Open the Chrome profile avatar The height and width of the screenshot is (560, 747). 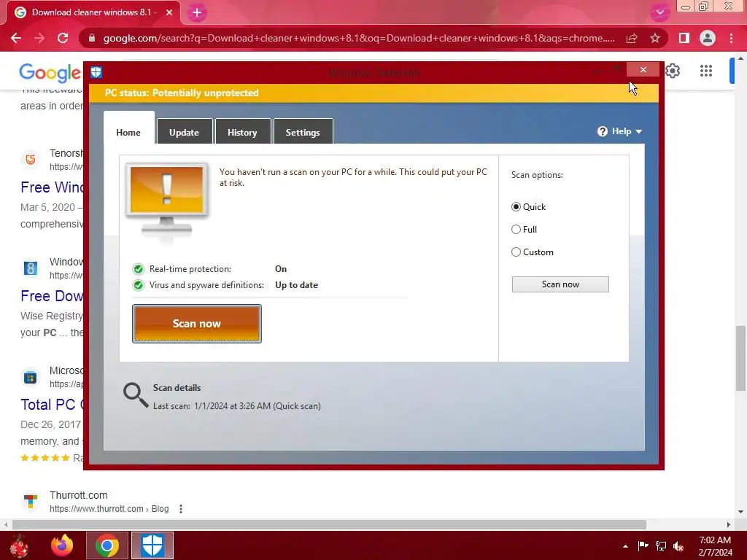(x=708, y=38)
